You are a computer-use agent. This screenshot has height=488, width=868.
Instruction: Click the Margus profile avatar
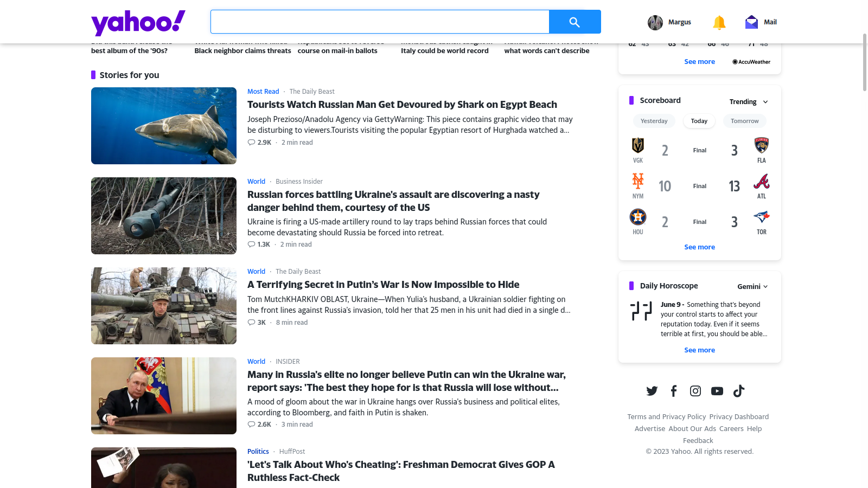655,22
